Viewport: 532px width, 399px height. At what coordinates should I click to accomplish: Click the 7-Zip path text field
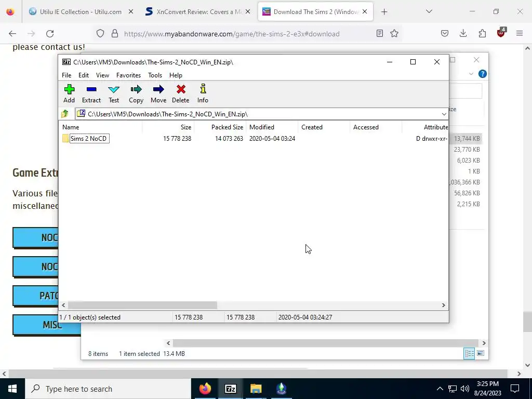258,114
